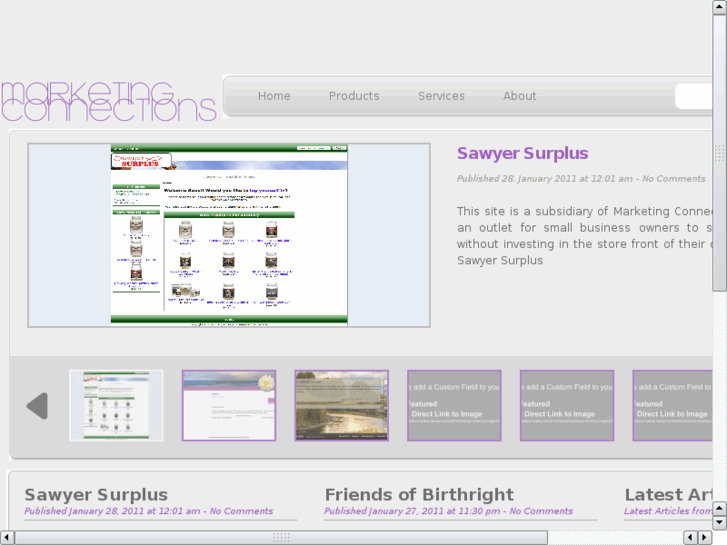Click the horizontal scrollbar thumb

click(281, 538)
